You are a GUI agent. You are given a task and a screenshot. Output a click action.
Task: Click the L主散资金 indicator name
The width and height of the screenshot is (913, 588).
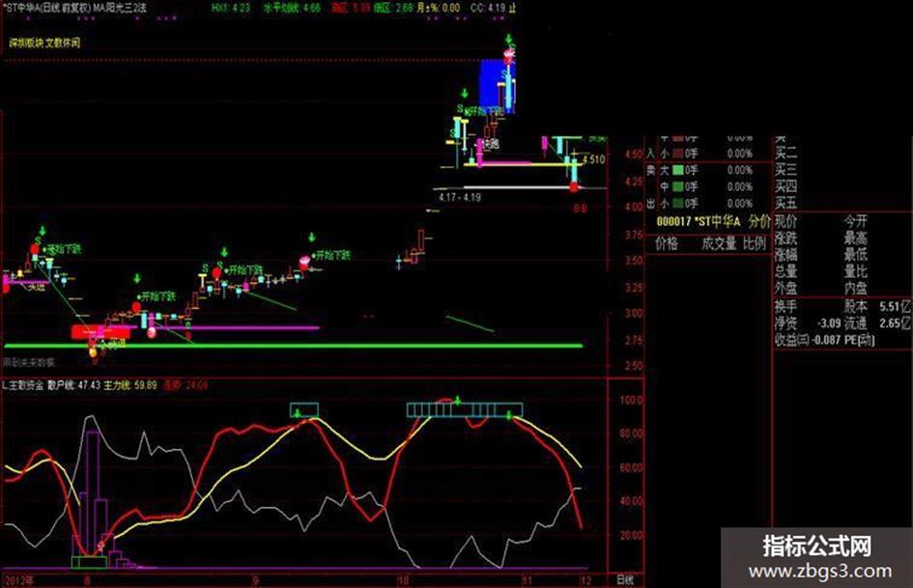[x=23, y=385]
